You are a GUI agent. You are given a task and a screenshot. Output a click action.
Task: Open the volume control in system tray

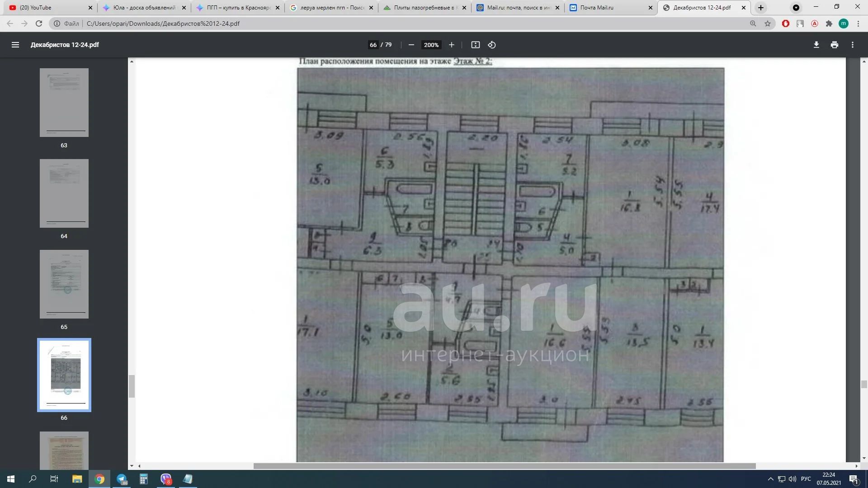coord(793,479)
